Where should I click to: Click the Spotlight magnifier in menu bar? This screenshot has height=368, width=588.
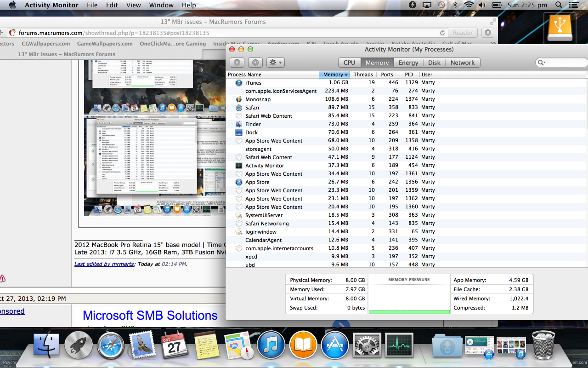(x=559, y=5)
